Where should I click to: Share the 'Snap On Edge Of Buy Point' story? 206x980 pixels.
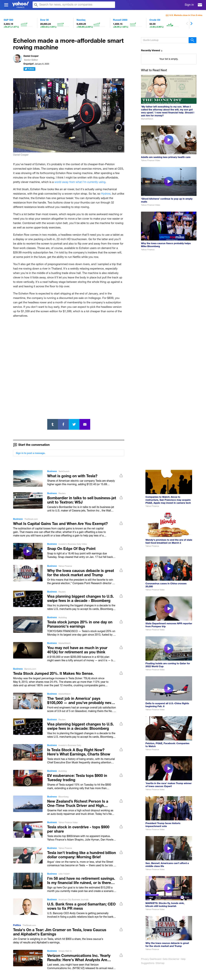[x=121, y=548]
